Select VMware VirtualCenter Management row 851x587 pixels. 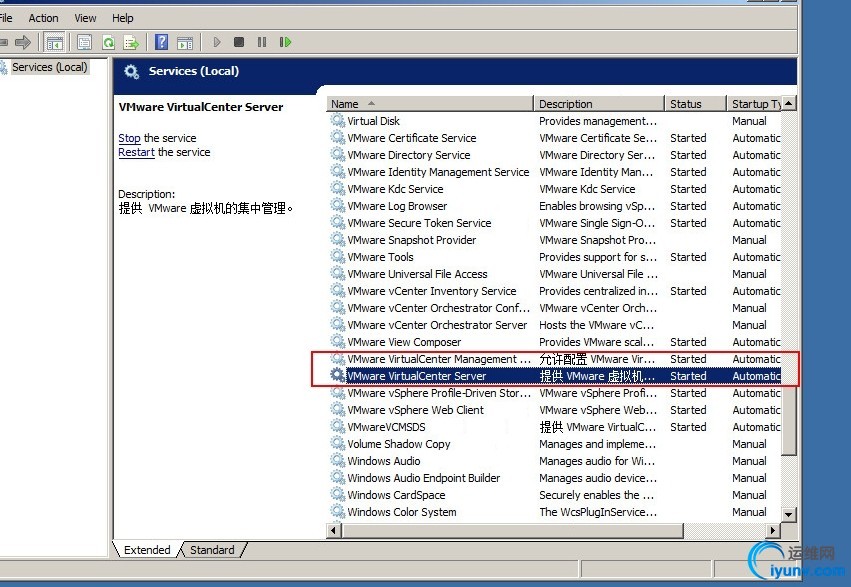click(555, 359)
